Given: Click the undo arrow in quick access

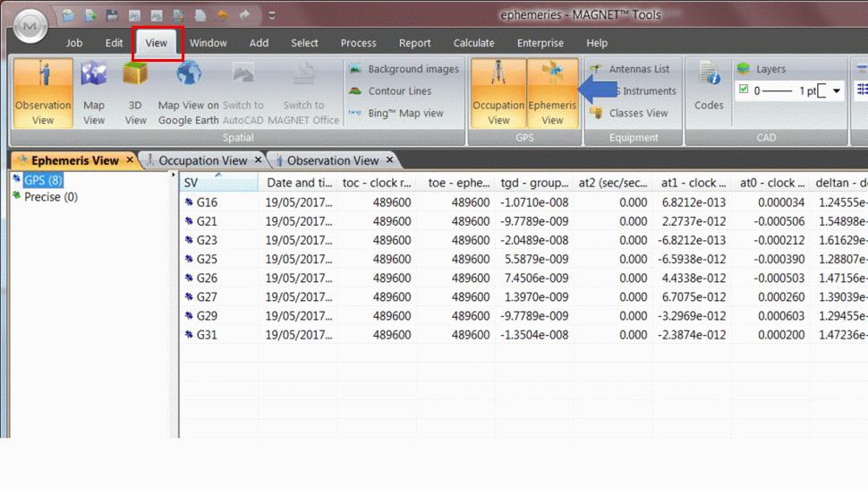Looking at the screenshot, I should point(223,15).
